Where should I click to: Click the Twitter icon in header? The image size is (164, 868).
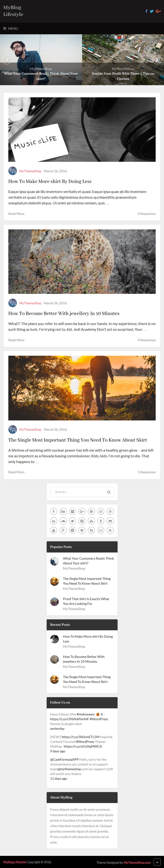click(x=152, y=11)
